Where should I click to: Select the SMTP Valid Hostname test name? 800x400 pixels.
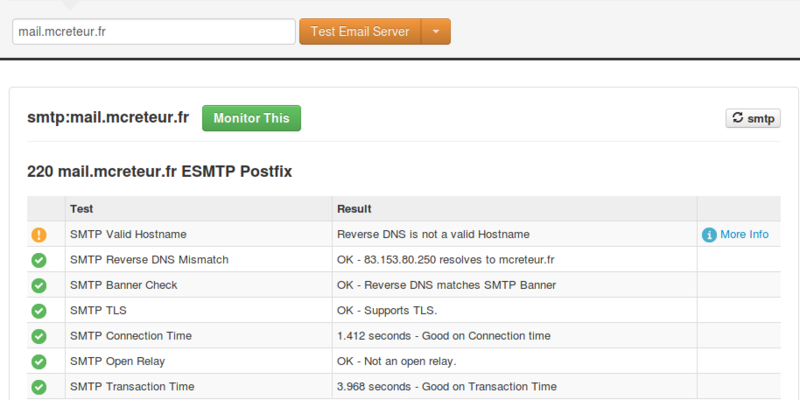[x=128, y=235]
